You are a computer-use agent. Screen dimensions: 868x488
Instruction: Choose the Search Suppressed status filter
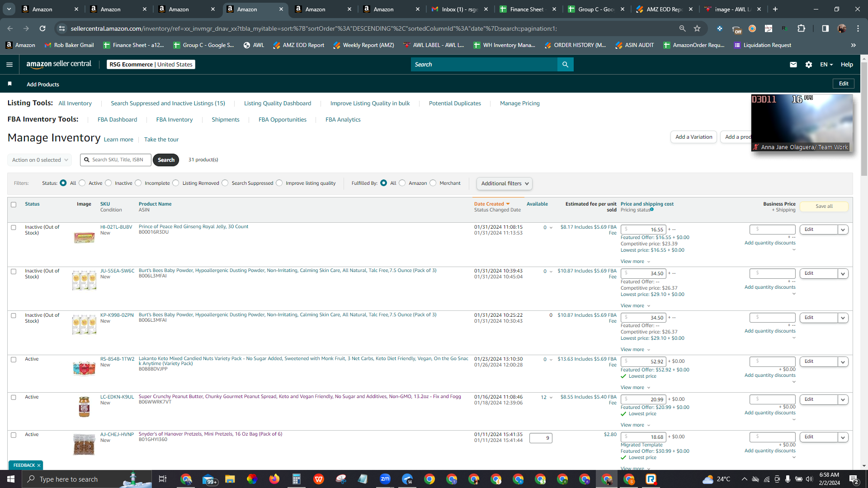coord(225,183)
